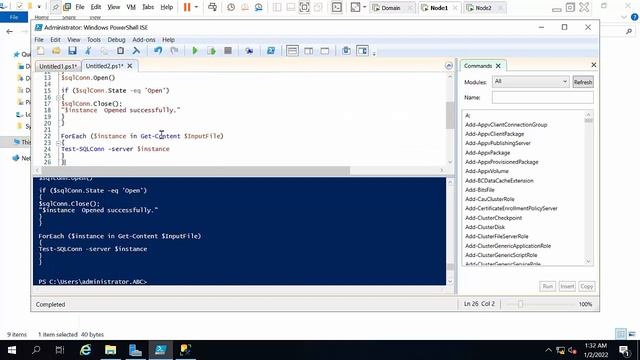Image resolution: width=640 pixels, height=360 pixels.
Task: Close the Commands tab with its X
Action: (x=498, y=66)
